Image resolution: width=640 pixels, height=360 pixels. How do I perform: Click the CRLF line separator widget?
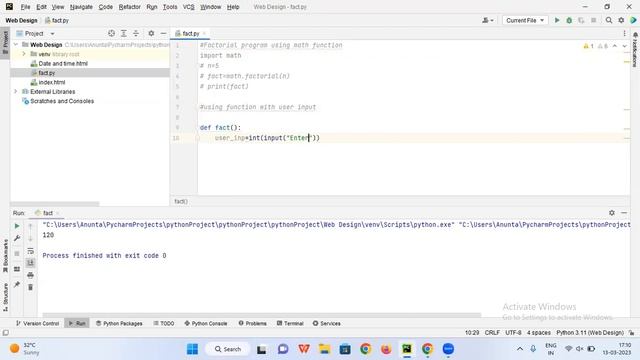pyautogui.click(x=492, y=333)
